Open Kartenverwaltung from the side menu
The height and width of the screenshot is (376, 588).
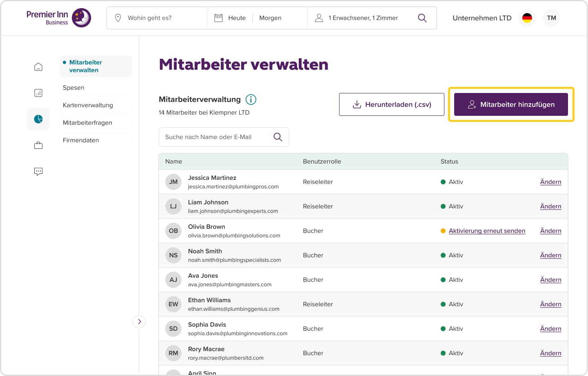pos(88,105)
